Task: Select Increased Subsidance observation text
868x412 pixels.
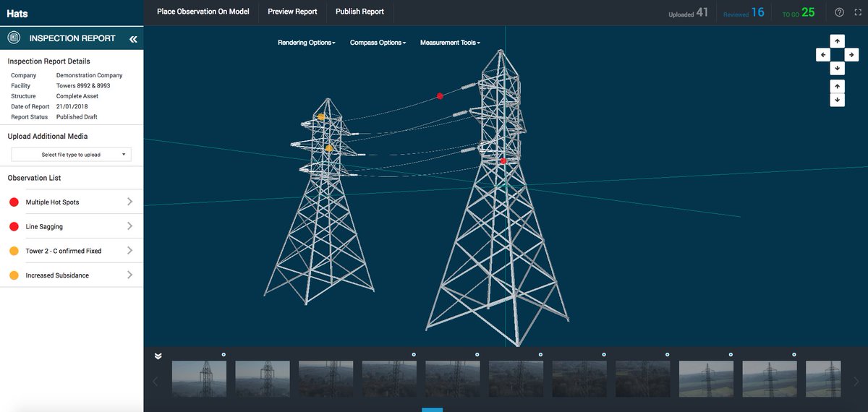Action: pyautogui.click(x=57, y=275)
